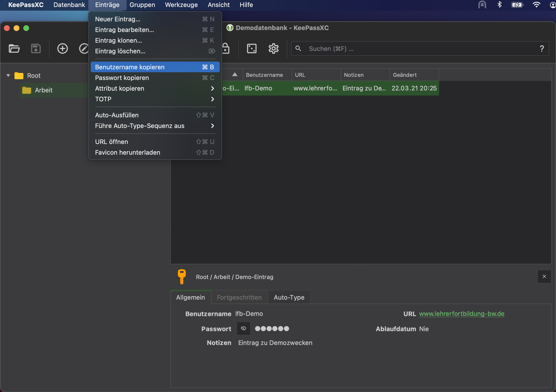Collapse the Root group tree
Screen dimensions: 556x392
[8, 76]
